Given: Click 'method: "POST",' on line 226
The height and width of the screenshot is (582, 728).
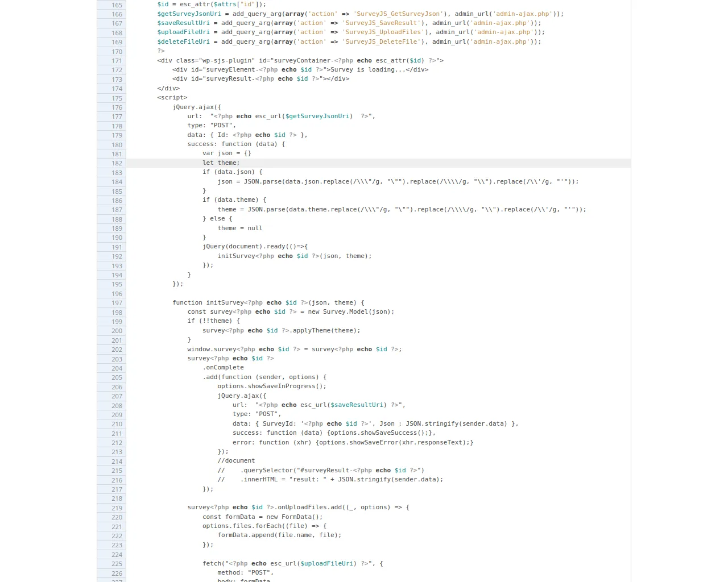Looking at the screenshot, I should 246,573.
